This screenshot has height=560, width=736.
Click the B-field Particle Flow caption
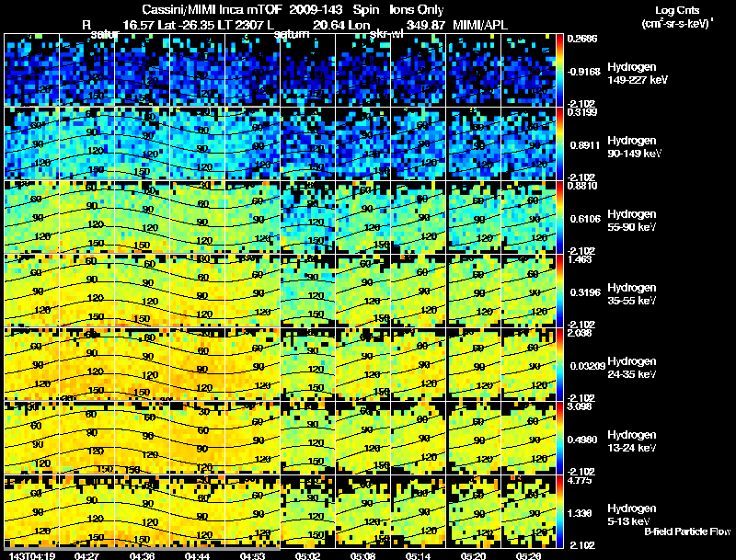(687, 531)
